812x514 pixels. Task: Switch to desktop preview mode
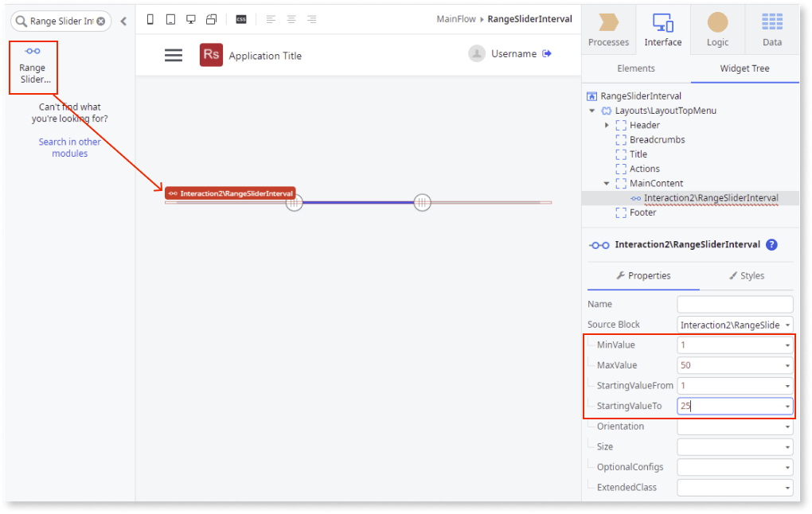pos(190,18)
